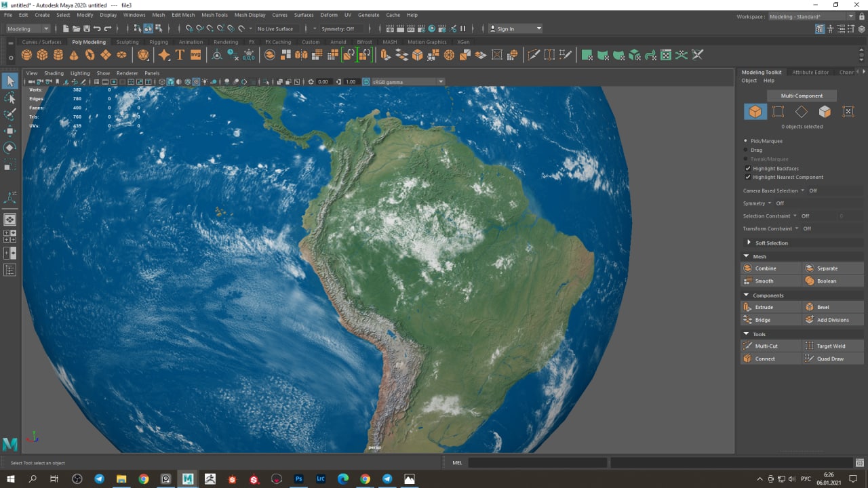Select the Lasso tool in the toolbox
The image size is (868, 488).
tap(10, 98)
